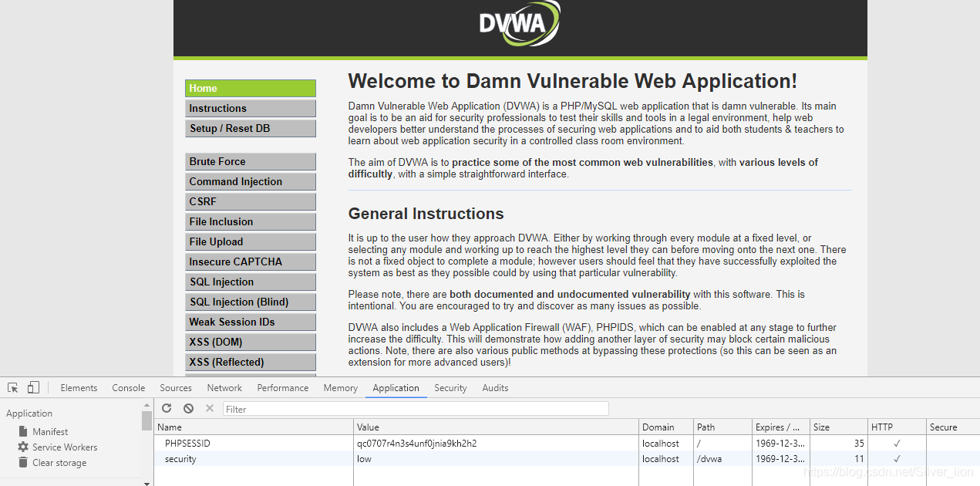
Task: Open the File Upload module
Action: [251, 241]
